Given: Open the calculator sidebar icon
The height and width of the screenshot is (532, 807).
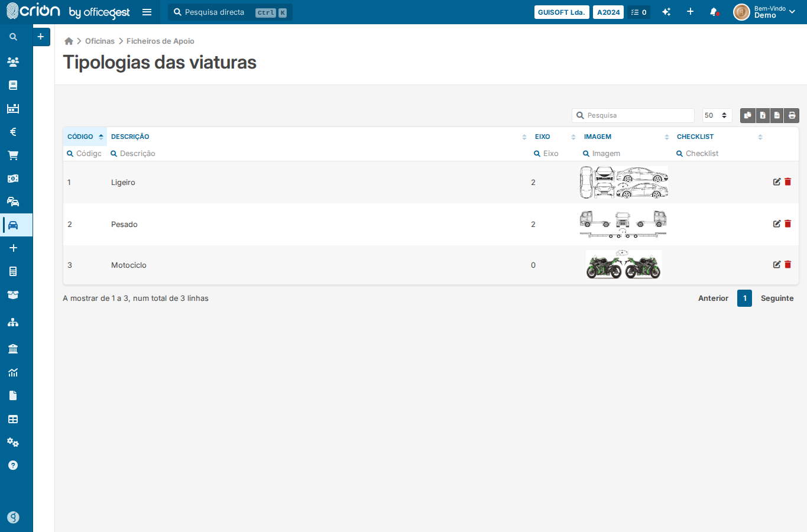Looking at the screenshot, I should click(x=13, y=271).
